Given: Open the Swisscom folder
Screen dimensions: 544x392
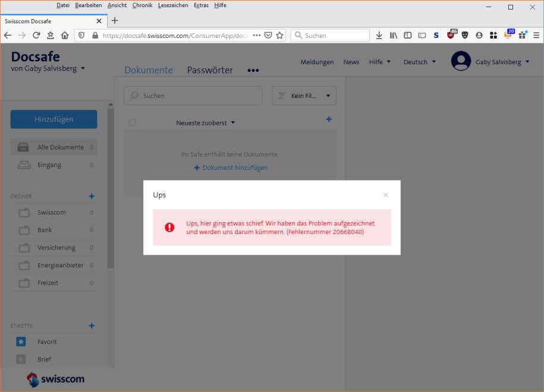Looking at the screenshot, I should 54,213.
